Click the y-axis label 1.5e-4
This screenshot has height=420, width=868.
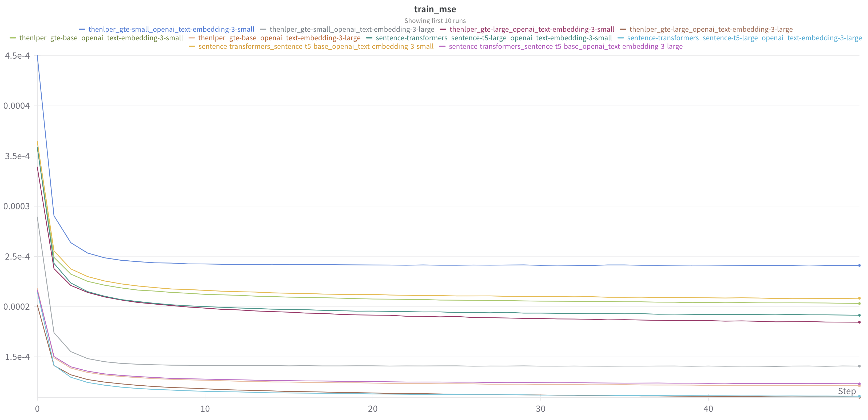[17, 357]
